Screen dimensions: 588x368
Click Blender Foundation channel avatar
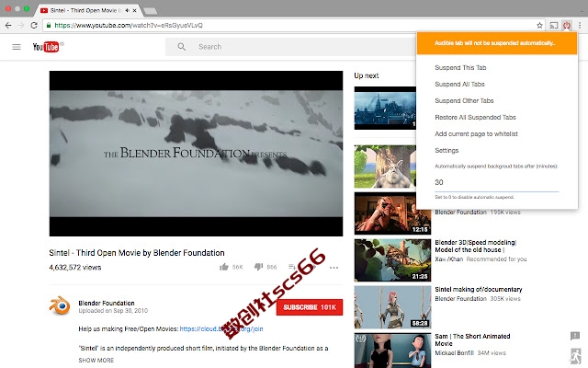[60, 305]
